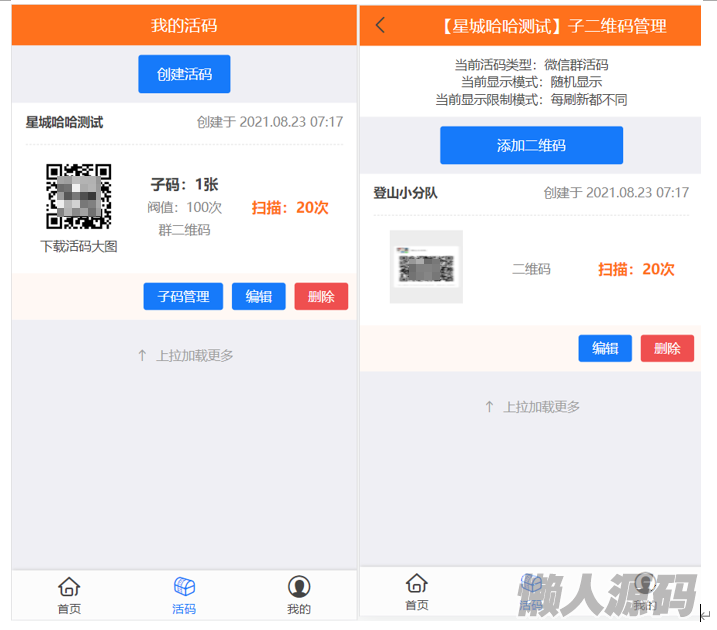Screen dimensions: 717x630
Task: Tap 活码 box icon on 我的活码 screen
Action: (x=184, y=587)
